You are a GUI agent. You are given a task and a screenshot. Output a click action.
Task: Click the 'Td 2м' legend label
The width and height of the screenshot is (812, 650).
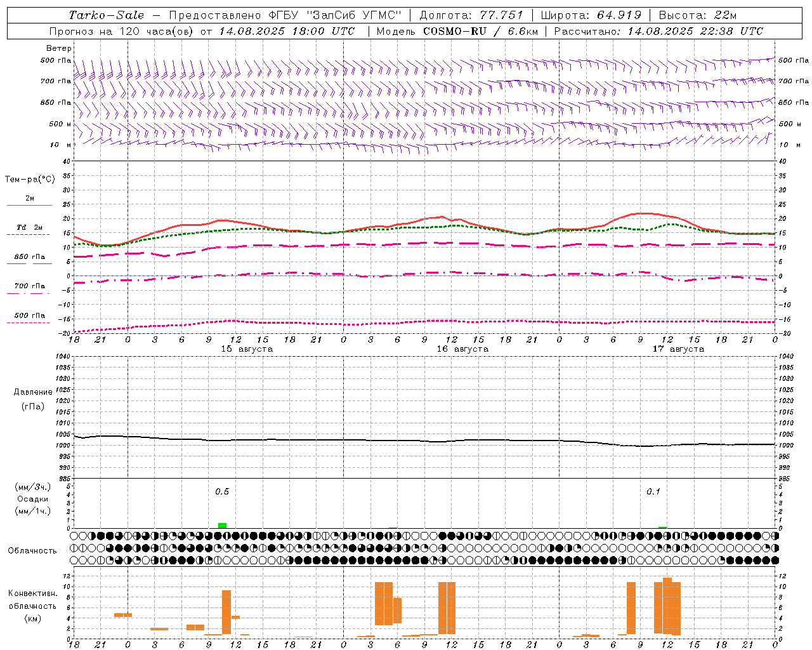click(29, 227)
